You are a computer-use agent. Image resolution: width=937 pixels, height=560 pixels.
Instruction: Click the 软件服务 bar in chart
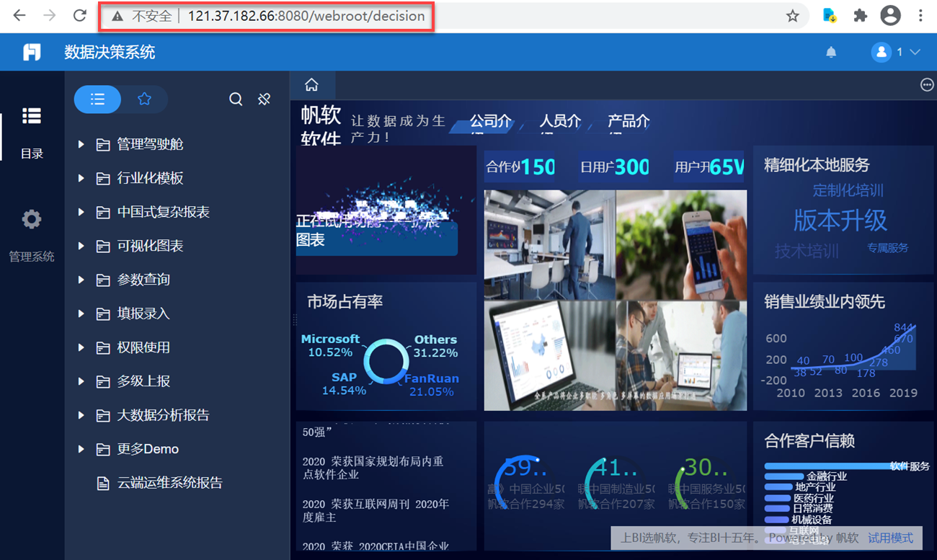coord(827,466)
